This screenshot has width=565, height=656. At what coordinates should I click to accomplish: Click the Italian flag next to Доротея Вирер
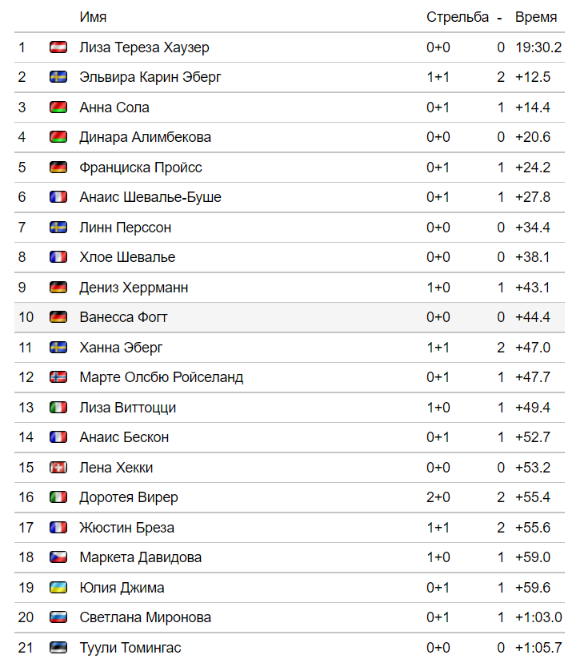tap(58, 497)
